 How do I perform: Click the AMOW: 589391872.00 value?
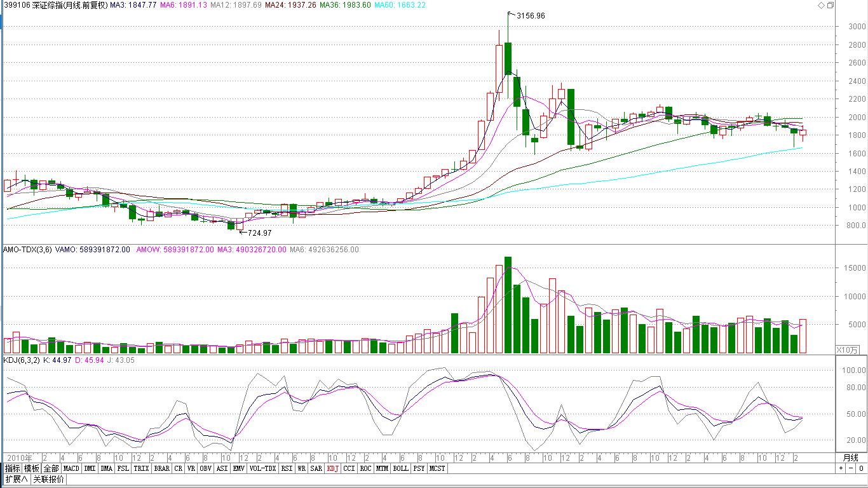point(175,250)
